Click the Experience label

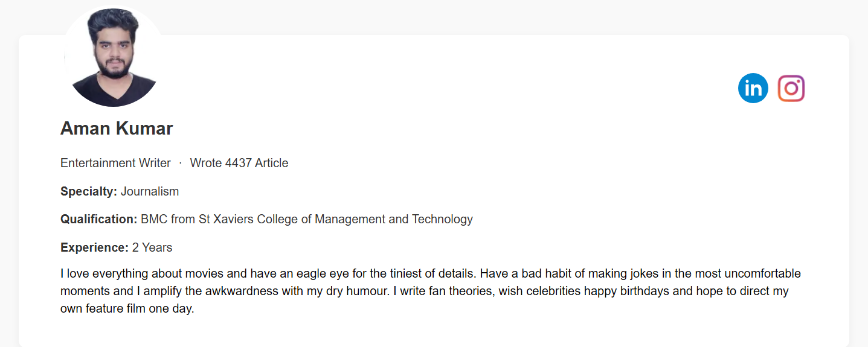tap(94, 247)
